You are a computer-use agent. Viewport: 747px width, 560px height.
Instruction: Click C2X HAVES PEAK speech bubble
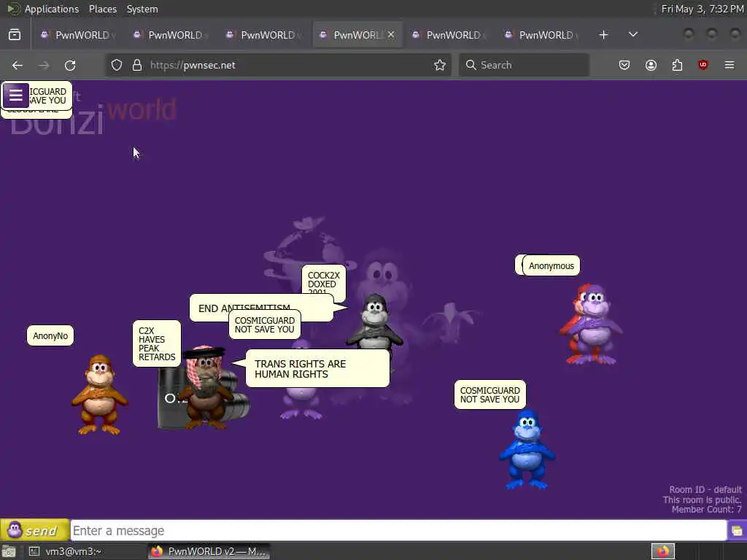pyautogui.click(x=157, y=344)
